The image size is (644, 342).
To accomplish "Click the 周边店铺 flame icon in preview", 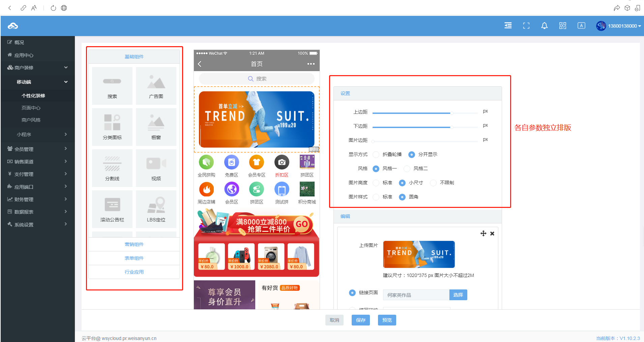I will tap(206, 189).
